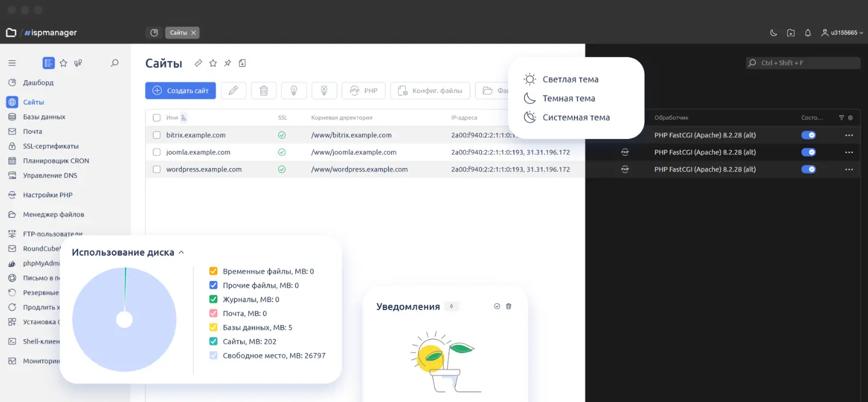Uncheck Временные файлы legend checkbox
This screenshot has width=868, height=402.
click(213, 271)
